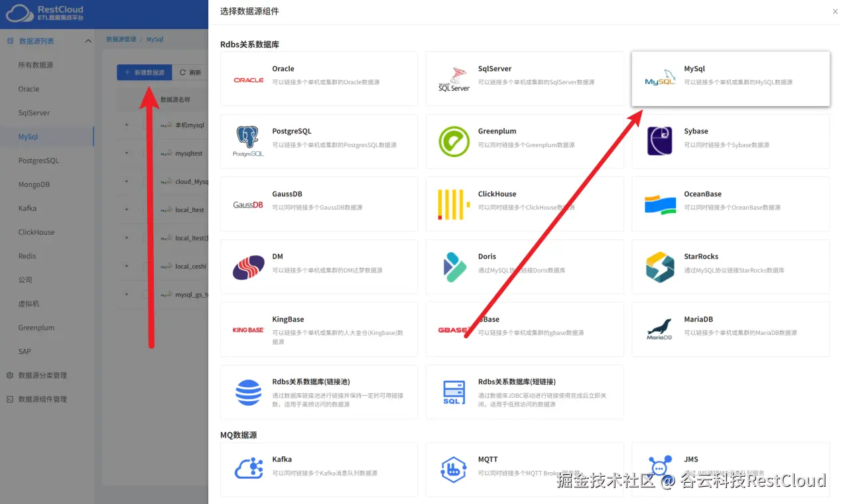Close the data source component dialog
Viewport: 841px width, 504px height.
(x=835, y=11)
